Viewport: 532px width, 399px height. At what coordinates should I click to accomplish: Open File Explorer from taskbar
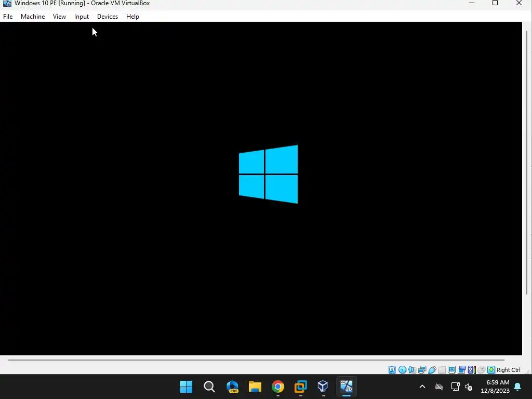[x=255, y=387]
